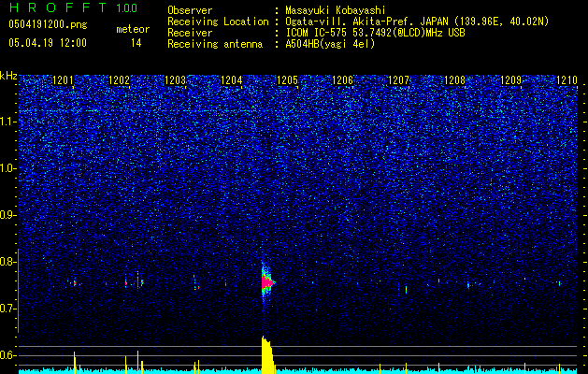Click the 1208 time marker

454,80
